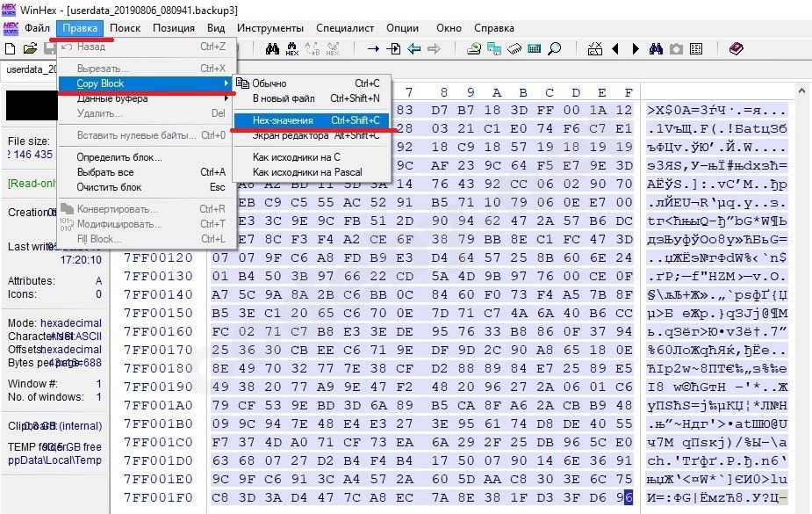Open the Инструменты menu
Screen dimensions: 812x514
click(269, 28)
